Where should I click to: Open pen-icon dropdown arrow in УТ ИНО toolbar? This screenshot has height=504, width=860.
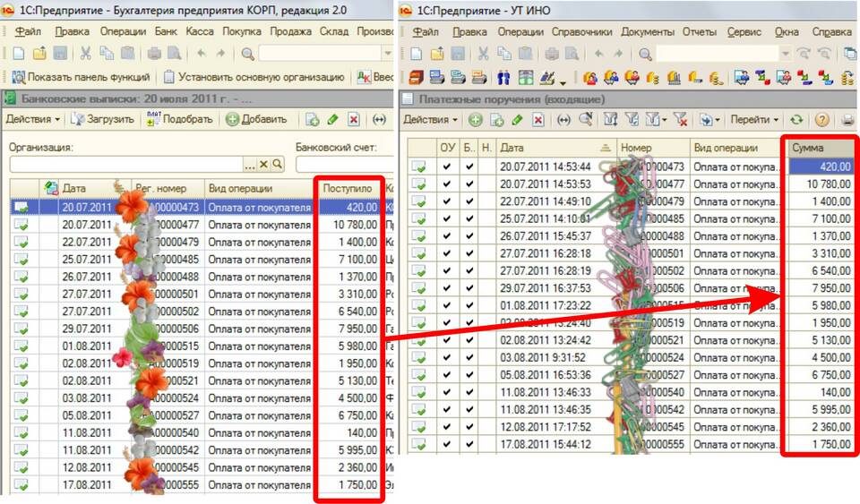(x=563, y=81)
